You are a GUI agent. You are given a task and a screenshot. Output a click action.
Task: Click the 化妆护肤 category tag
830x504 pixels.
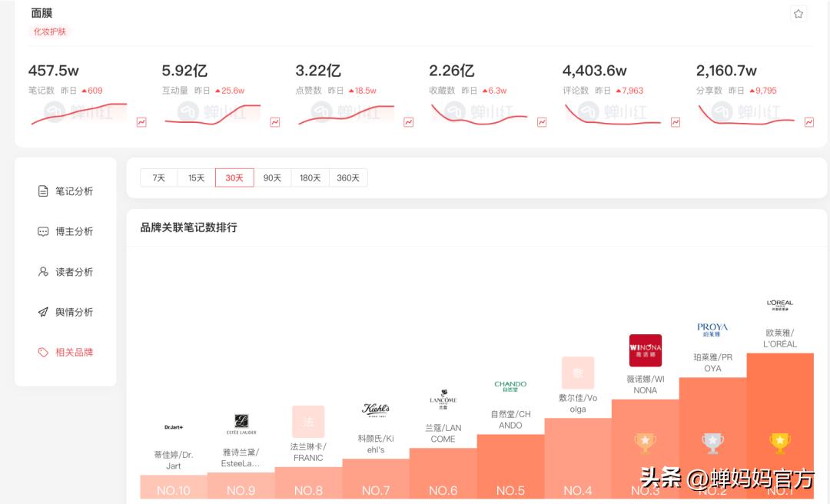click(48, 31)
